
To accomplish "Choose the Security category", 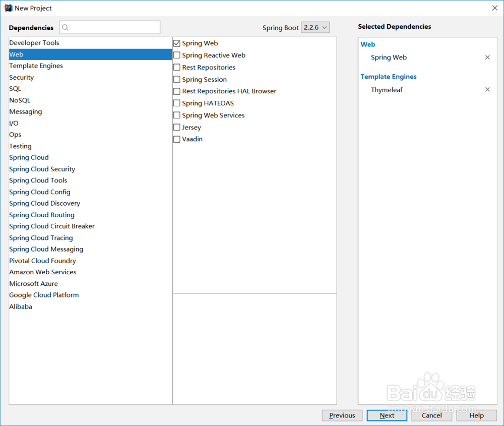I will point(91,78).
